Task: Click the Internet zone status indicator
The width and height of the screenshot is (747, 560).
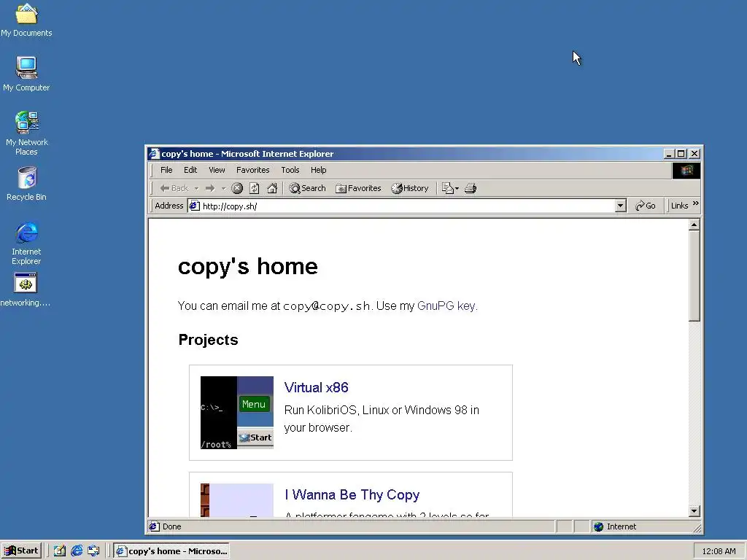Action: [x=642, y=526]
